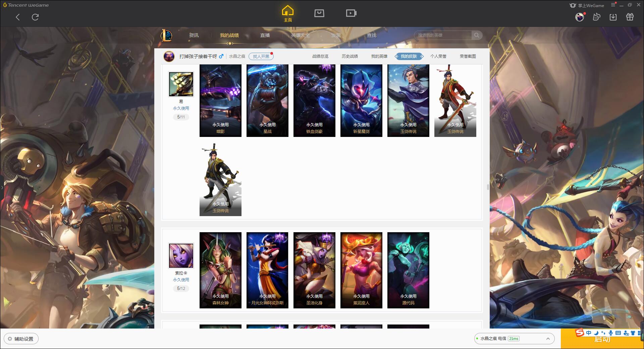Switch to 直播 live tab
Screen dimensions: 644x349
265,35
